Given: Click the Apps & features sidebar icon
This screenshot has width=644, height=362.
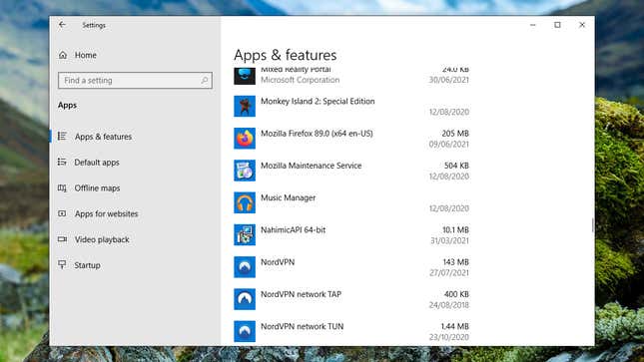Looking at the screenshot, I should click(62, 137).
